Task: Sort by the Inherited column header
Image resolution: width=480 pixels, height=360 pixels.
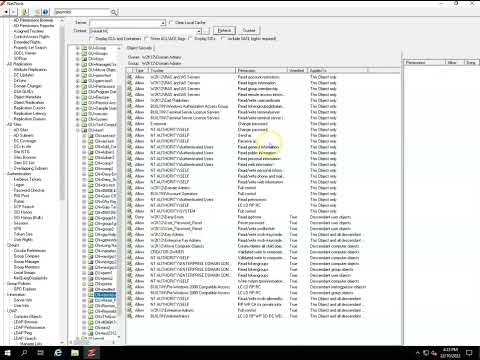Action: (x=297, y=71)
